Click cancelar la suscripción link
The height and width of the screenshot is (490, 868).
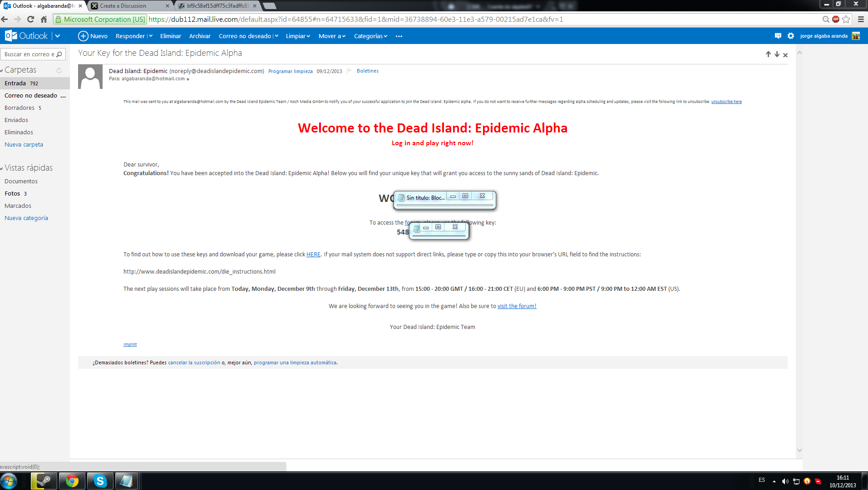click(x=194, y=363)
